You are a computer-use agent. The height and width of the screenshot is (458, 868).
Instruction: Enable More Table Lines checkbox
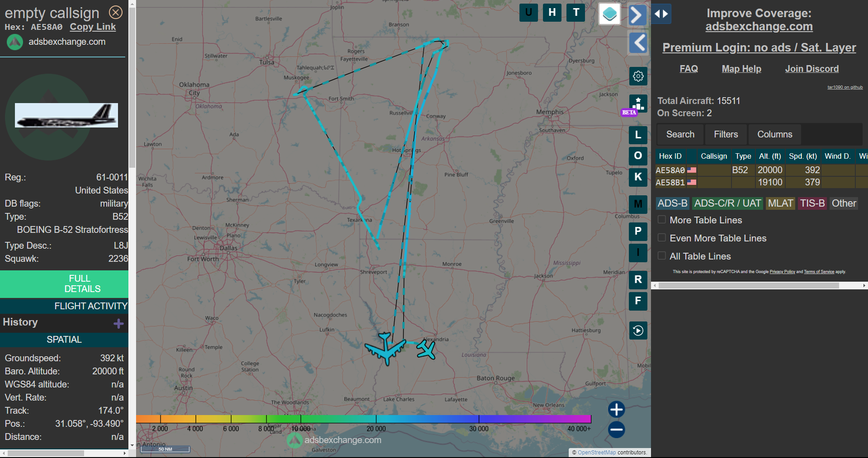[x=662, y=220]
